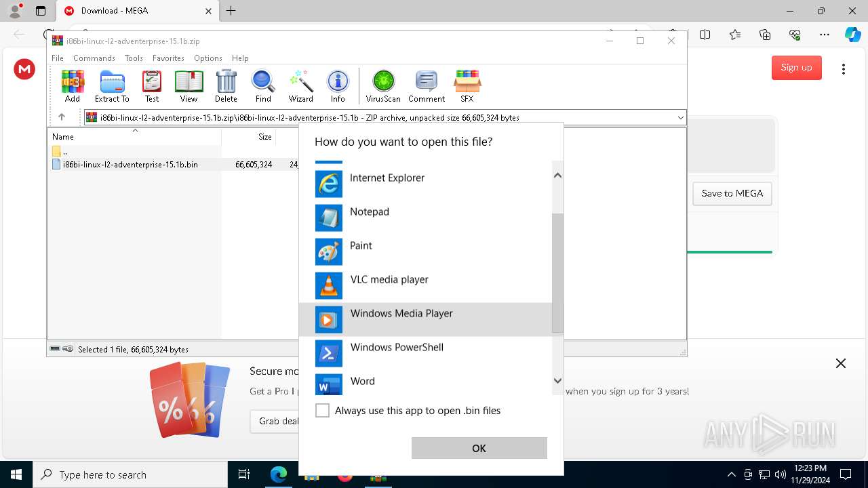Click the Comment toolbar icon
Image resolution: width=868 pixels, height=488 pixels.
pos(427,86)
